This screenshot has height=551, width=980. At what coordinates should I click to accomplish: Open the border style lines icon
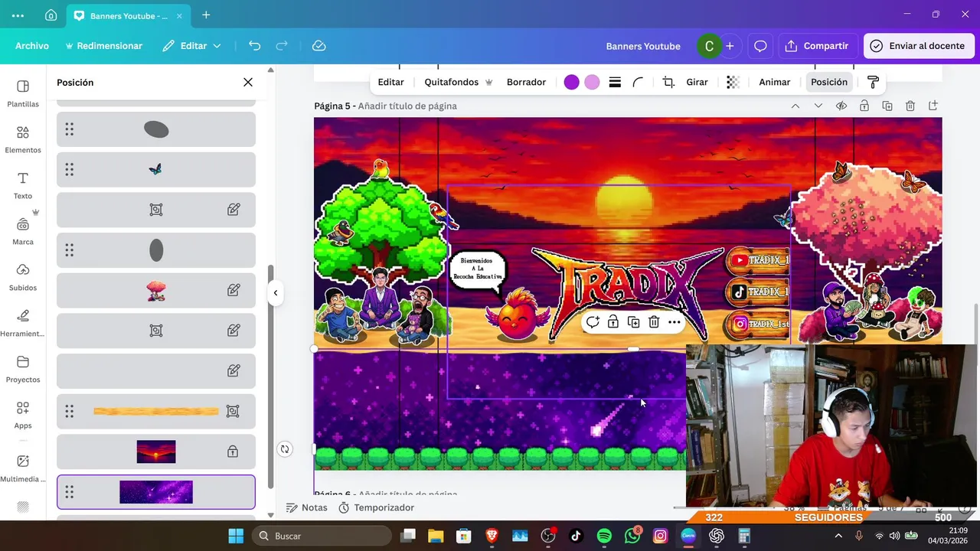pyautogui.click(x=615, y=82)
